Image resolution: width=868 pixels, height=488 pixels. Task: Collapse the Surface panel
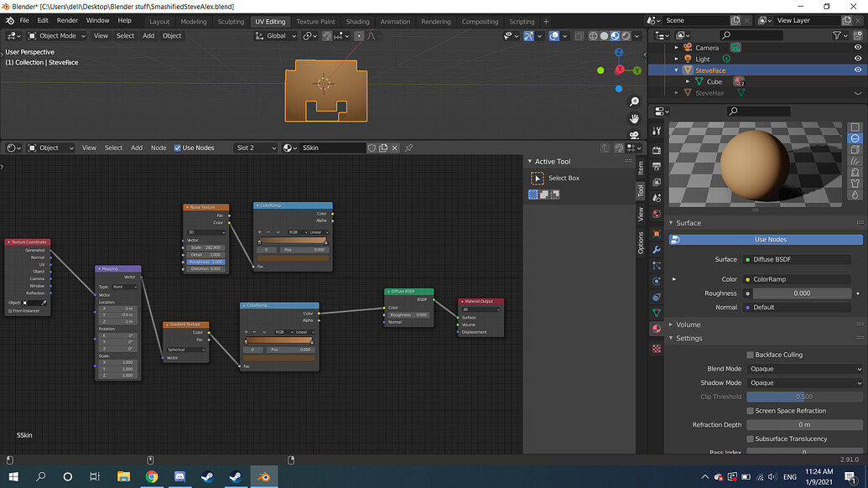(671, 223)
